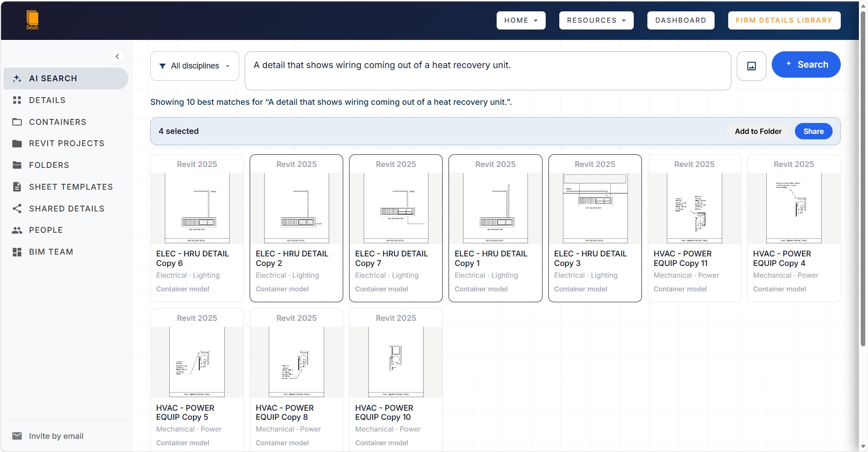Open SHEET TEMPLATES in the sidebar
Viewport: 868px width, 452px height.
pos(66,187)
